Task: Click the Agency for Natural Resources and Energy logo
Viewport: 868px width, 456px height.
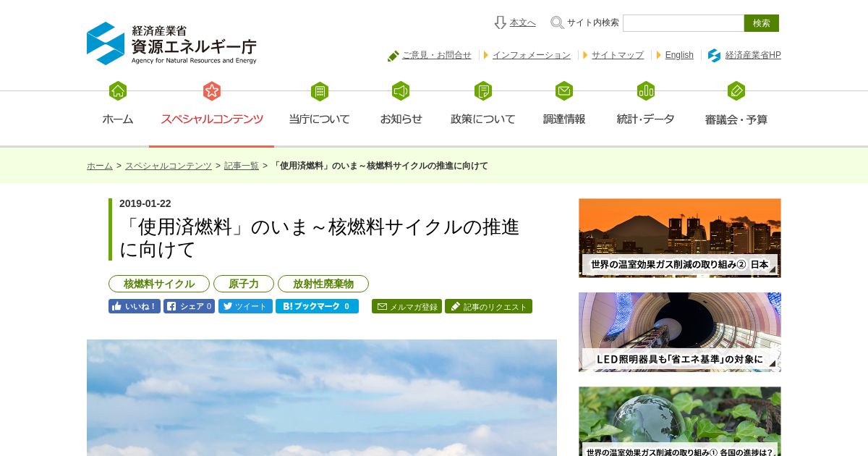Action: [x=171, y=43]
